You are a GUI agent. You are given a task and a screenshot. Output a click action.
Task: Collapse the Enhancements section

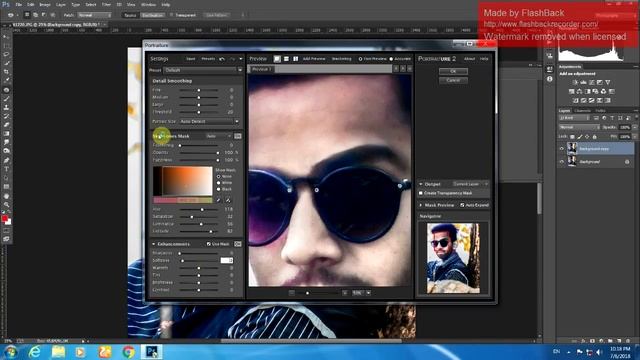(x=154, y=244)
